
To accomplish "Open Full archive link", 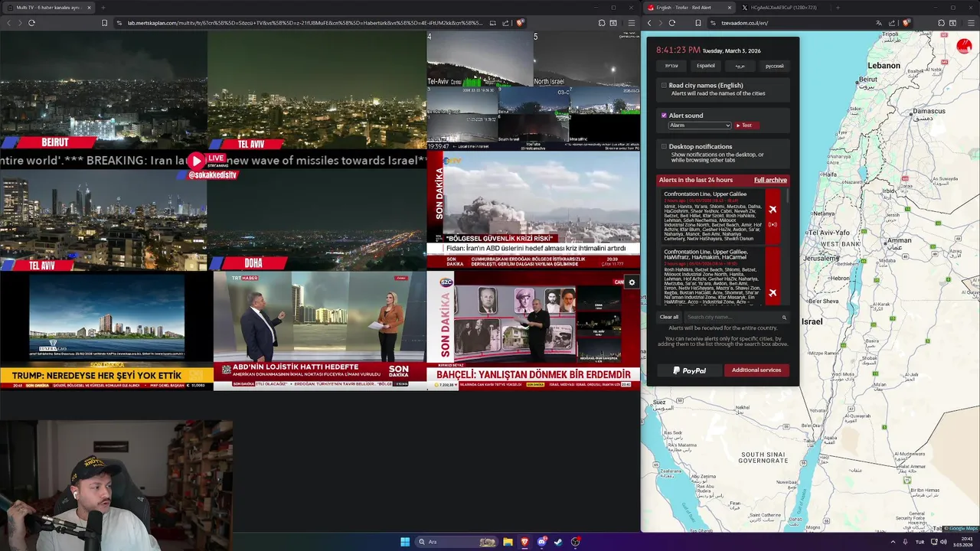I will click(770, 180).
